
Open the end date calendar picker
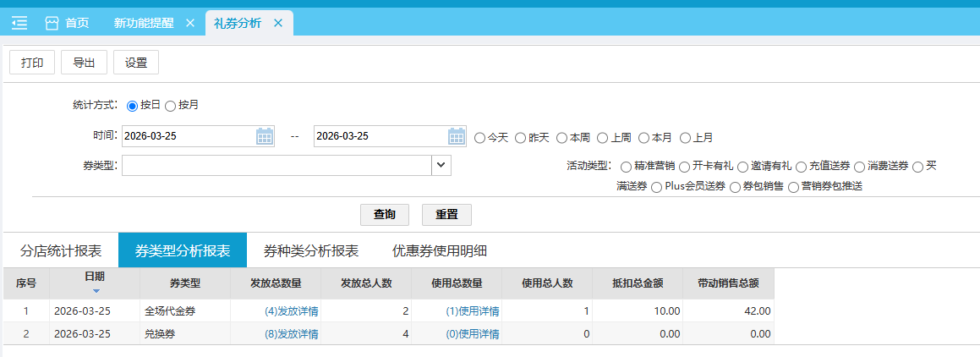pyautogui.click(x=457, y=136)
